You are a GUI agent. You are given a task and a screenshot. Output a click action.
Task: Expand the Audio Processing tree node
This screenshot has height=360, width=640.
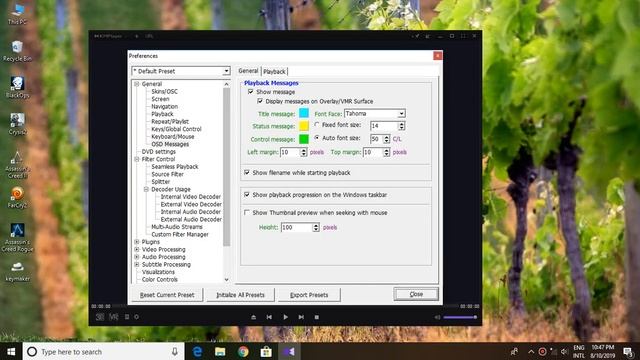[137, 257]
